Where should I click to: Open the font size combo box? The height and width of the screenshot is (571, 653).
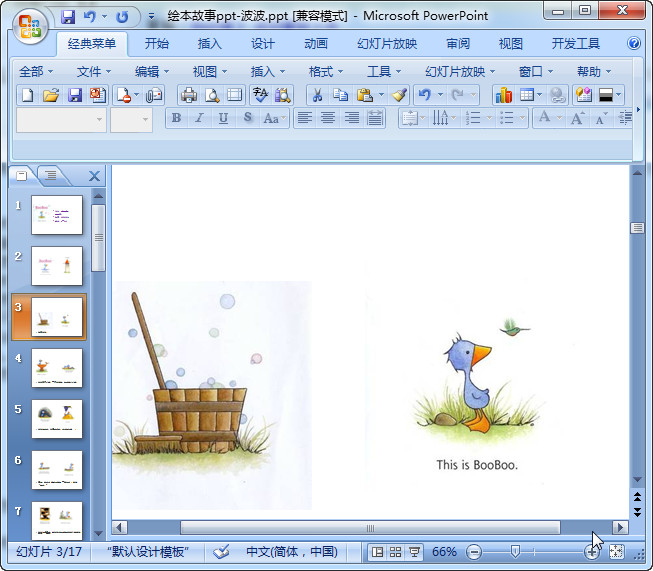point(131,120)
